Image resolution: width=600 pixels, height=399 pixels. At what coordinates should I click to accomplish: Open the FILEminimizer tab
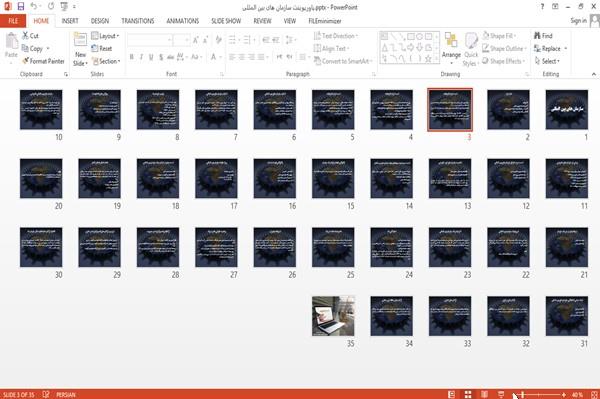(x=325, y=21)
